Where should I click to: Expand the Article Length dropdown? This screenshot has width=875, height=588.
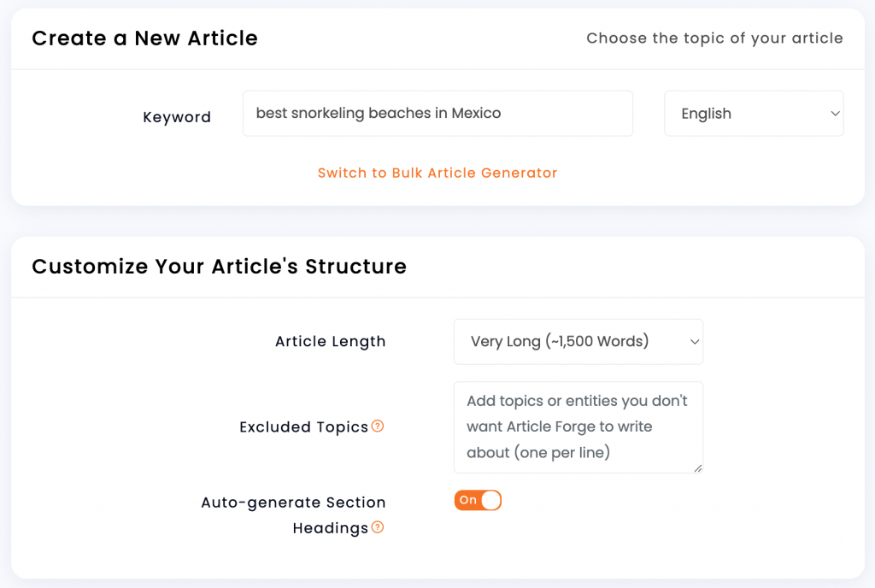(x=578, y=341)
